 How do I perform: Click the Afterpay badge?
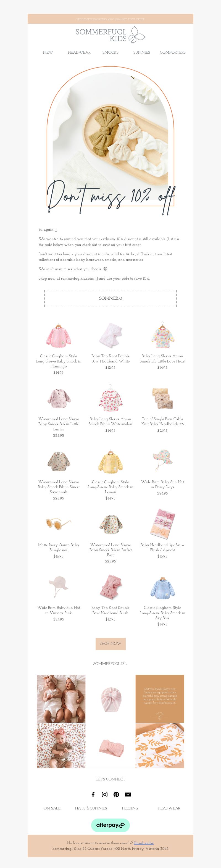click(110, 825)
